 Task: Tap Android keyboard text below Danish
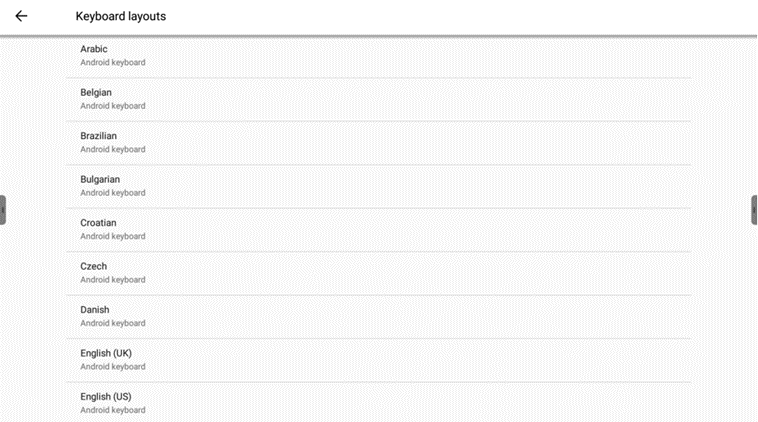pos(112,323)
